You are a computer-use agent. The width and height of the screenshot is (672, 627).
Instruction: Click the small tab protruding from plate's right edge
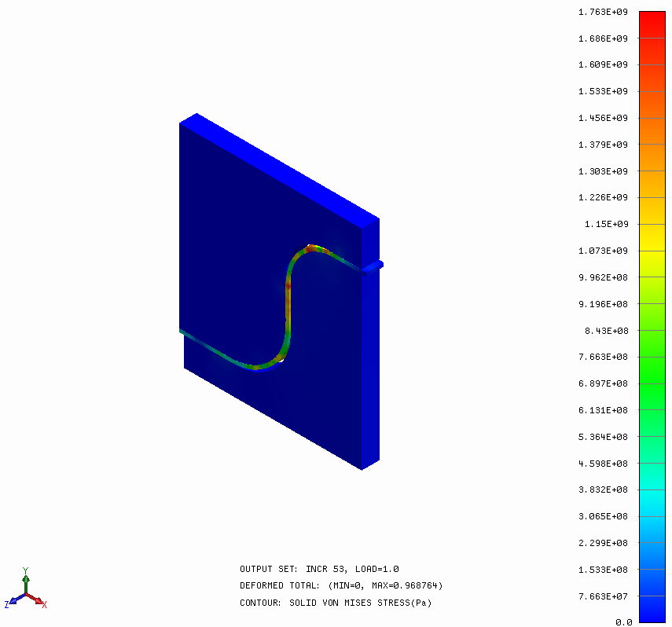[373, 266]
